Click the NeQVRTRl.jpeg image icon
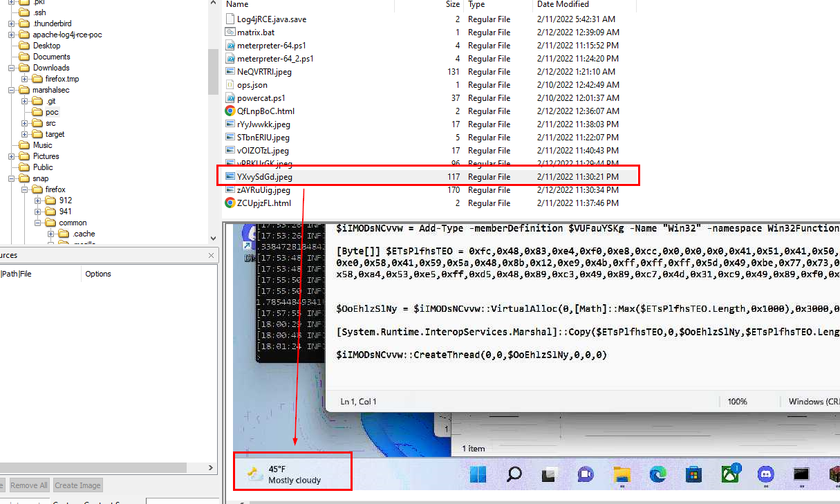 pos(230,71)
